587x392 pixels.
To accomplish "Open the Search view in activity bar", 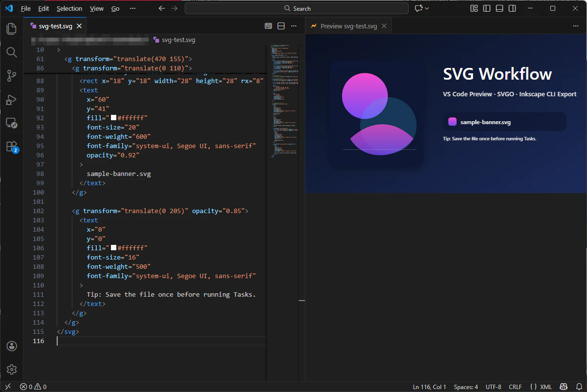I will point(12,52).
